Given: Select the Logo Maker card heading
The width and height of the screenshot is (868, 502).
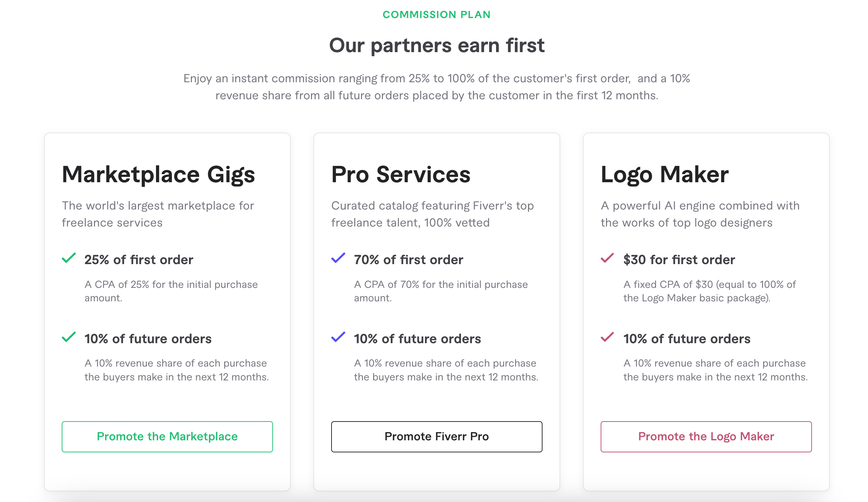Looking at the screenshot, I should tap(665, 175).
